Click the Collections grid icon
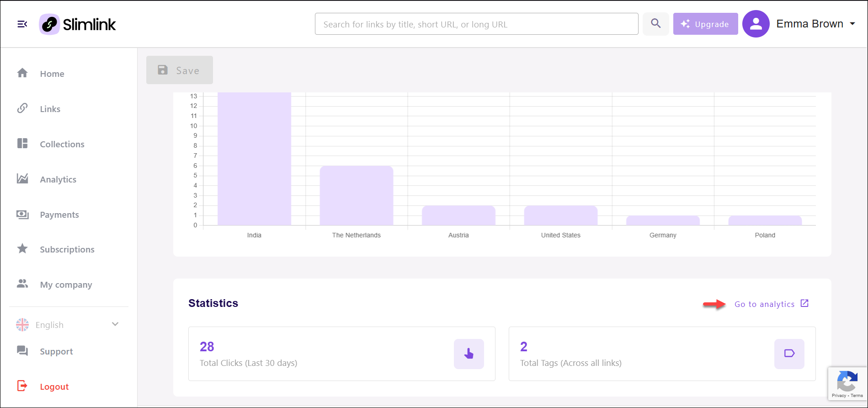The width and height of the screenshot is (868, 408). pos(22,143)
